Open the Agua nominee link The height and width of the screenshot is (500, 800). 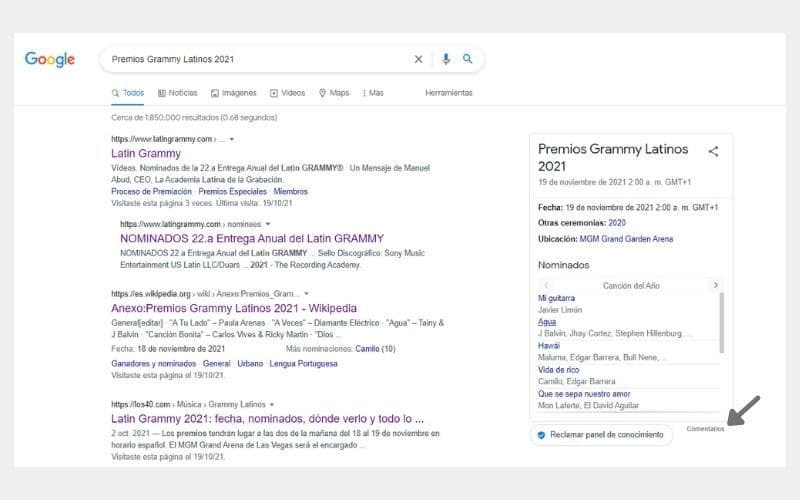(547, 322)
